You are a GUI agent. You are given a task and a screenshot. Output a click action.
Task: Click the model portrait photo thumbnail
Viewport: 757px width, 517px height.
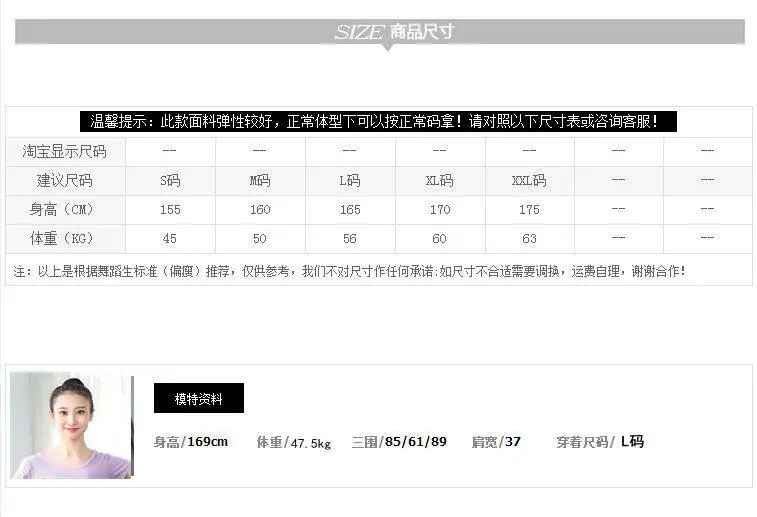point(72,425)
